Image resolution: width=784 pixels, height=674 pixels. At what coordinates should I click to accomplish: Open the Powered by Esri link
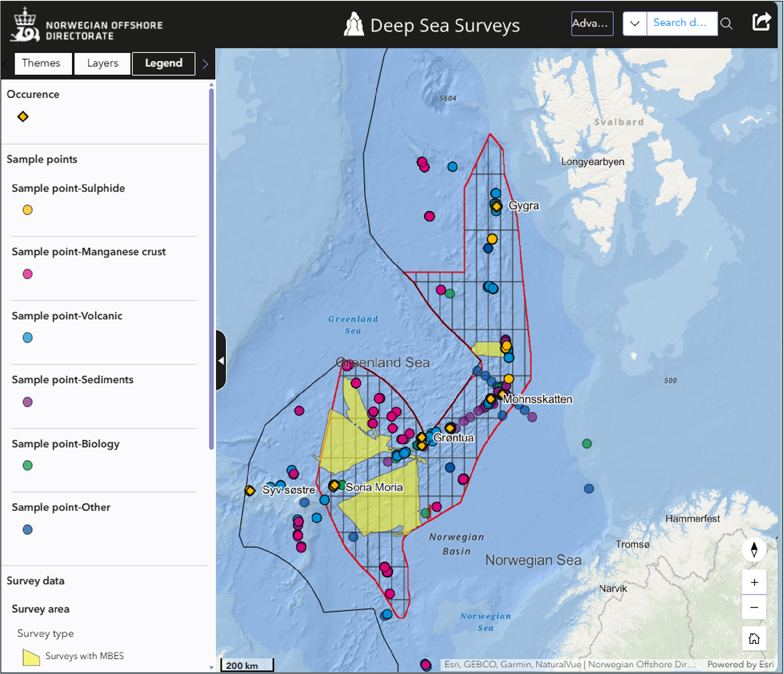tap(740, 664)
